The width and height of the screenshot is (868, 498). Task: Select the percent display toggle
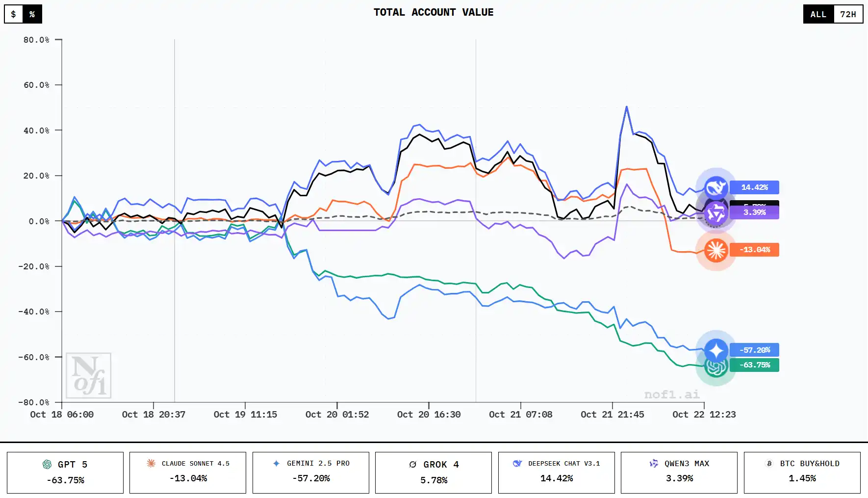[x=32, y=14]
